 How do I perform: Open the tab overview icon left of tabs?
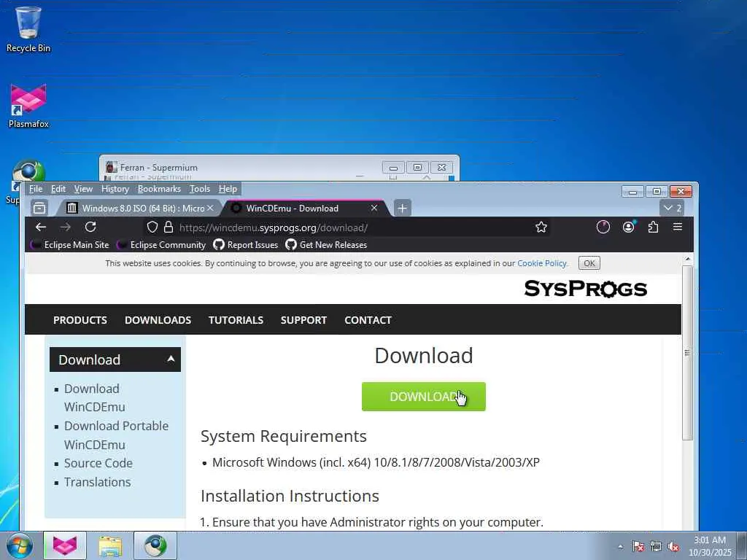tap(39, 208)
